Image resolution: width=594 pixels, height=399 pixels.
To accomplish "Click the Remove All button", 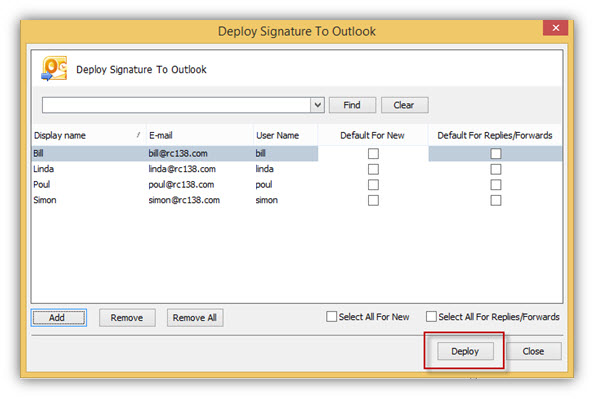I will pyautogui.click(x=195, y=318).
